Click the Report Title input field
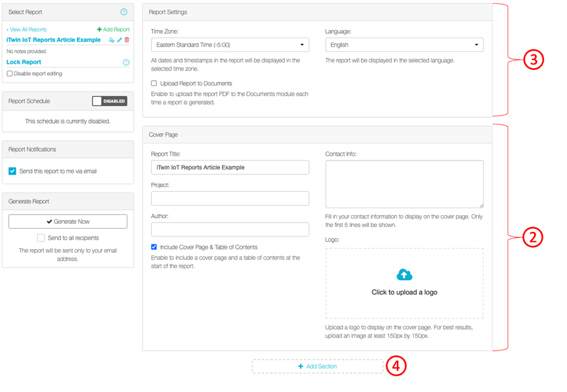Image resolution: width=567 pixels, height=392 pixels. 229,167
